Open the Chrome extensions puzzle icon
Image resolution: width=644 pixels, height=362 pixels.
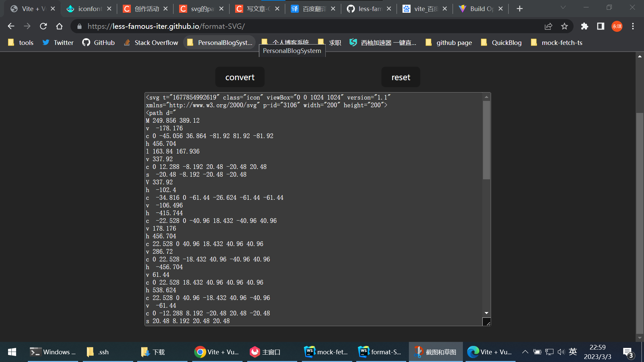[585, 26]
